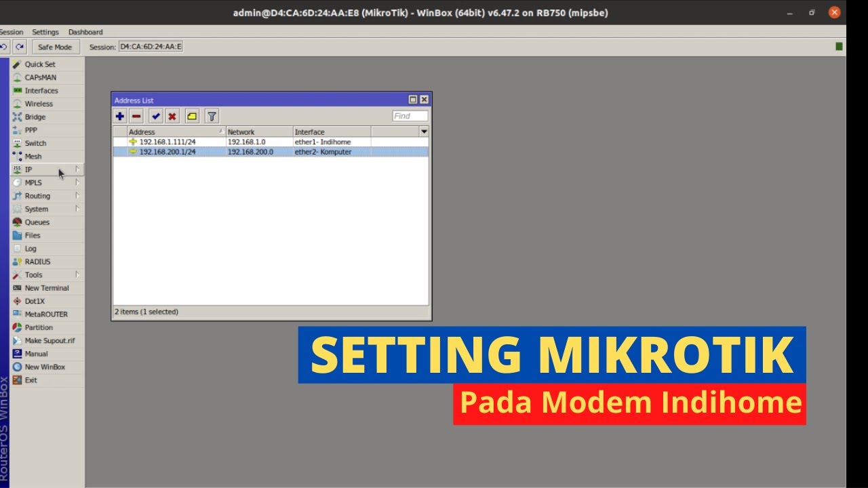Open Quick Set from the sidebar
The image size is (868, 488).
click(47, 64)
